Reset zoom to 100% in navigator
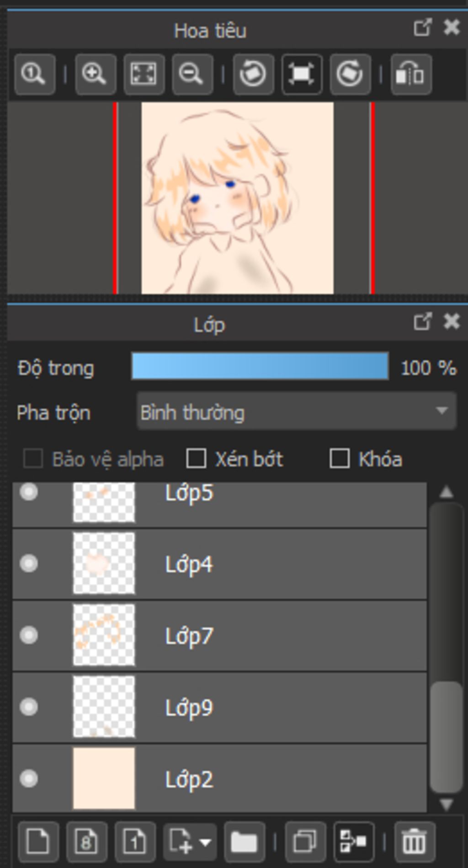 pos(34,74)
